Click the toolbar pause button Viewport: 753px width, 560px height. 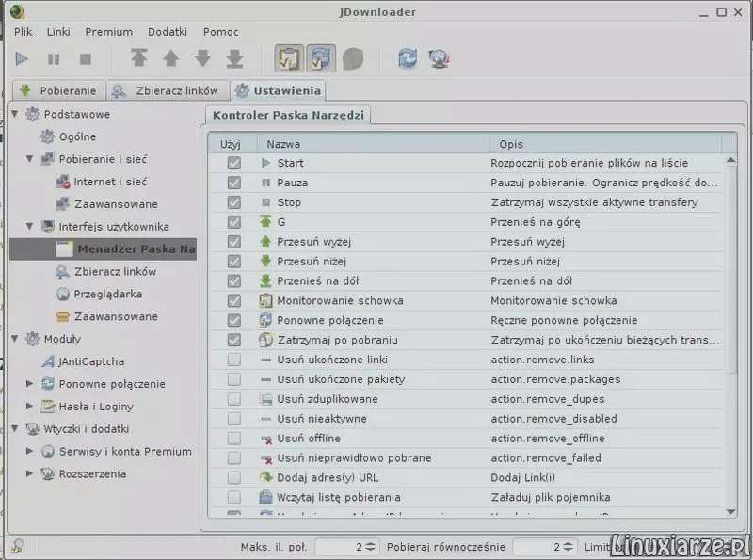[54, 59]
